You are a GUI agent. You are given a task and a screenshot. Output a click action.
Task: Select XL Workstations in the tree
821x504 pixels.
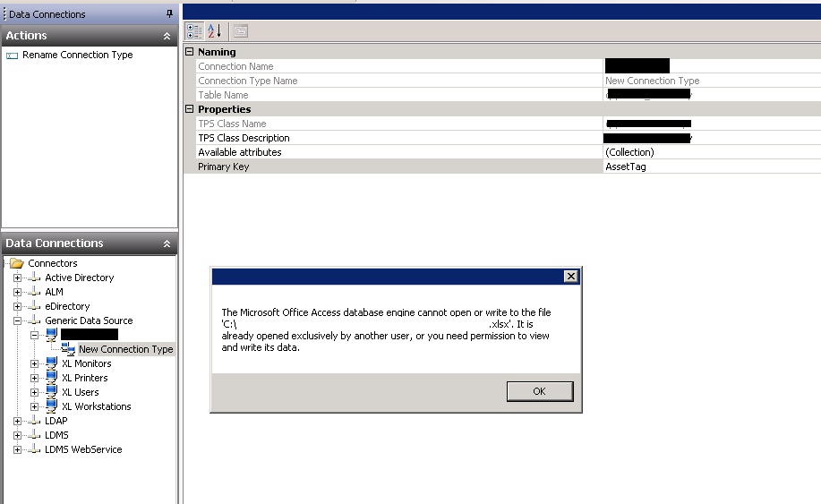point(96,406)
